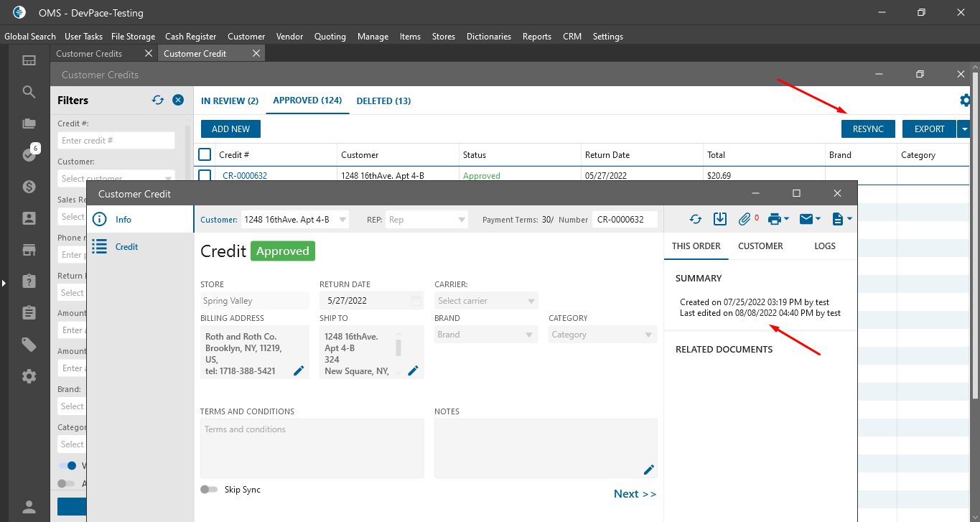Tick the checkbox for row CR-0000632

[x=205, y=175]
